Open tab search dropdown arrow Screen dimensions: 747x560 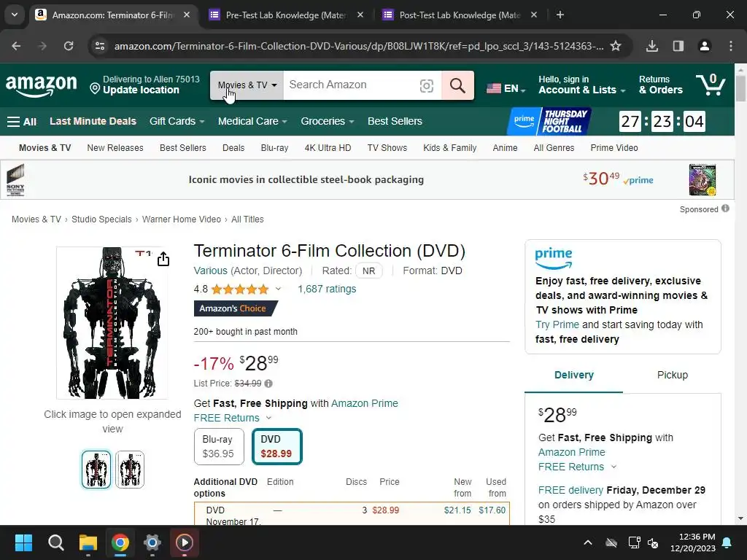[15, 15]
